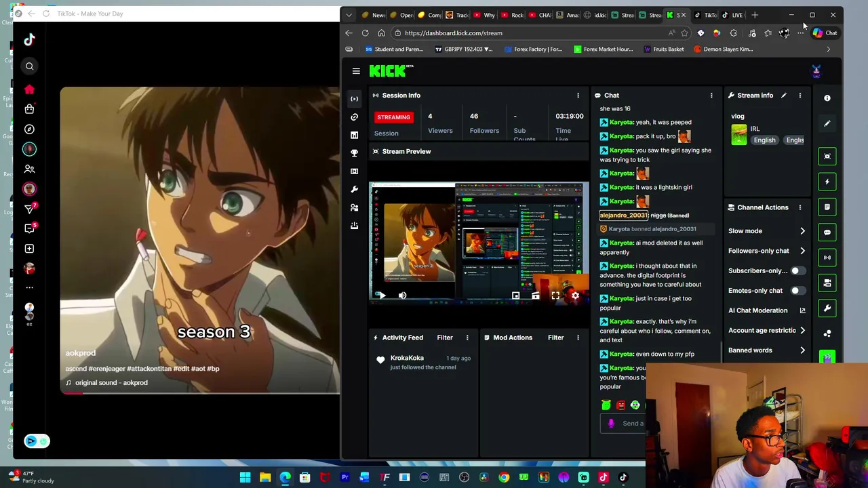Switch to the Track browser tab
Viewport: 868px width, 488px height.
(458, 15)
